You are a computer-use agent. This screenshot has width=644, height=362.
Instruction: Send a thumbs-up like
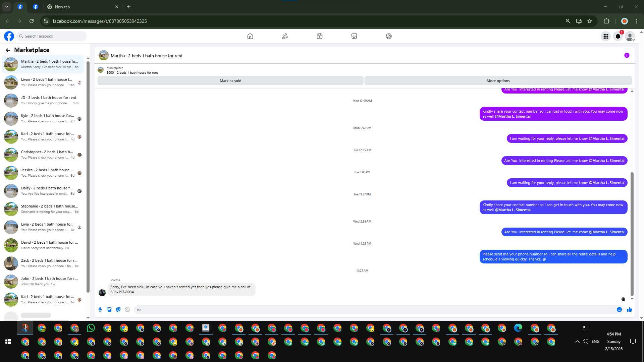tap(629, 310)
